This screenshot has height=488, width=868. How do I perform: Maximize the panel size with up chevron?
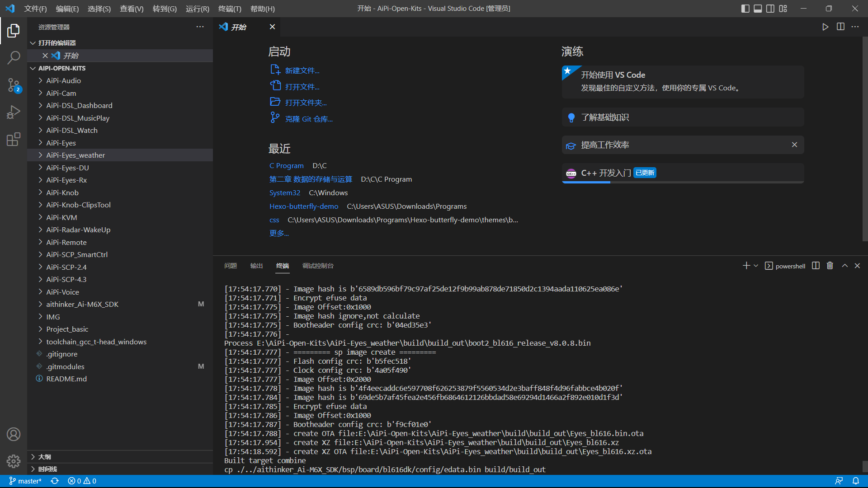tap(844, 266)
